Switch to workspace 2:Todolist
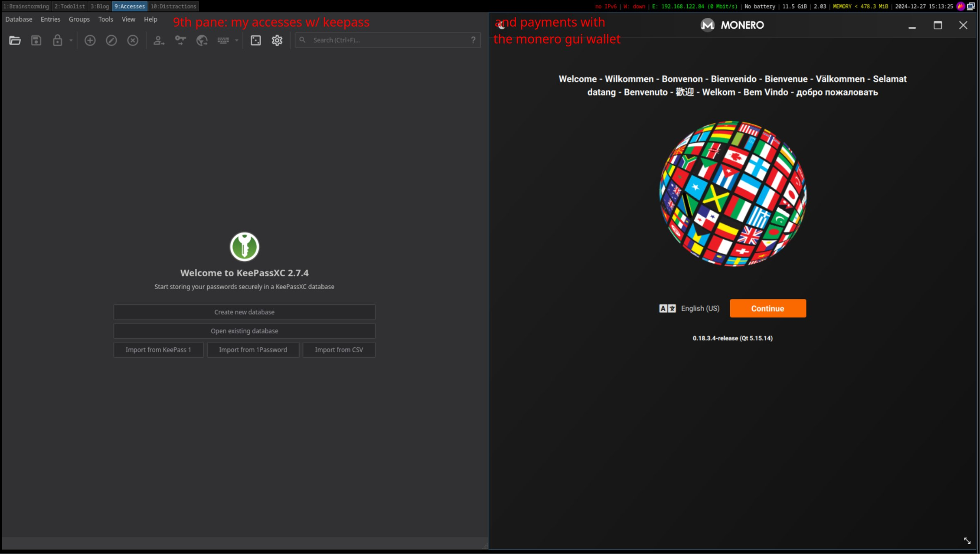Image resolution: width=980 pixels, height=554 pixels. coord(70,6)
